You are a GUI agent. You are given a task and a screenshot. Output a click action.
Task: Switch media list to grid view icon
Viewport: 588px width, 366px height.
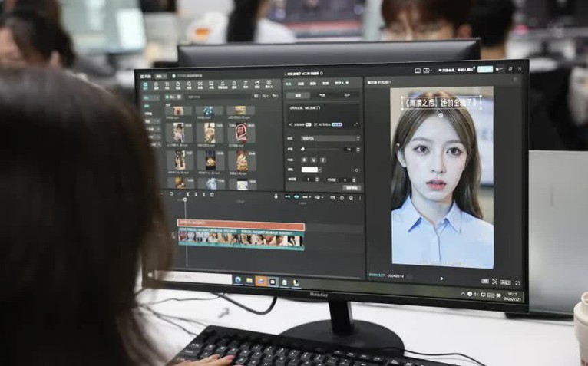pos(256,96)
